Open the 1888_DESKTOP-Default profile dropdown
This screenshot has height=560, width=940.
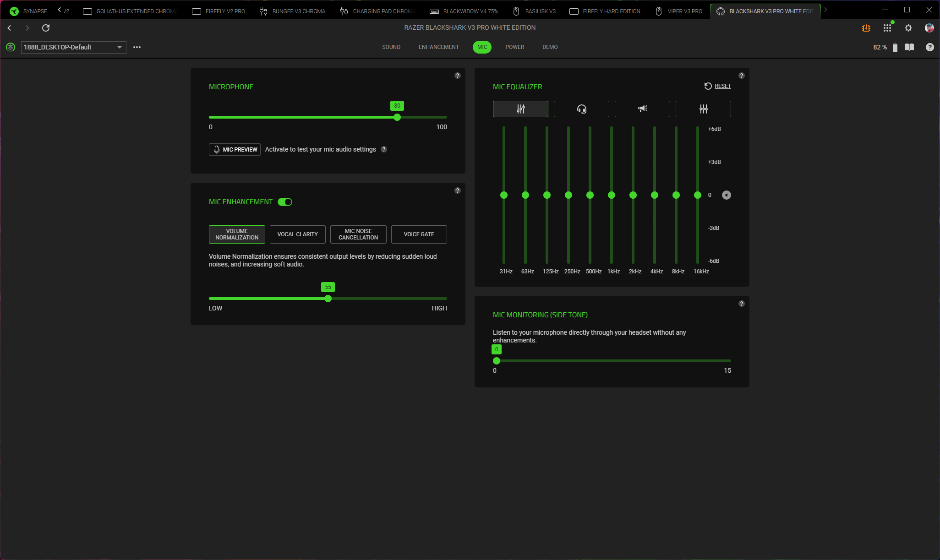73,47
